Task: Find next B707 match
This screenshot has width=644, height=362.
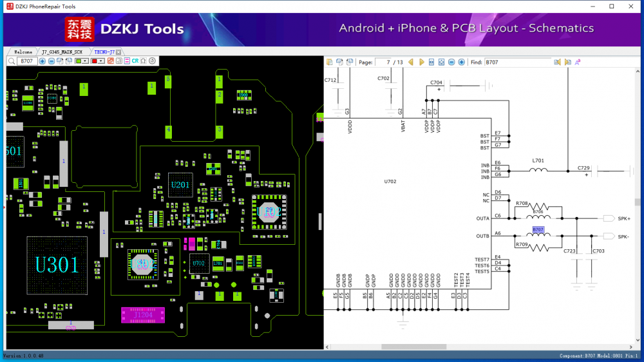Action: (x=568, y=62)
